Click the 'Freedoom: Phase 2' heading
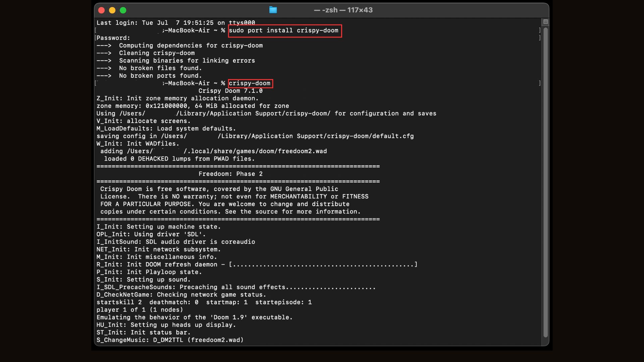The image size is (644, 362). pos(230,174)
